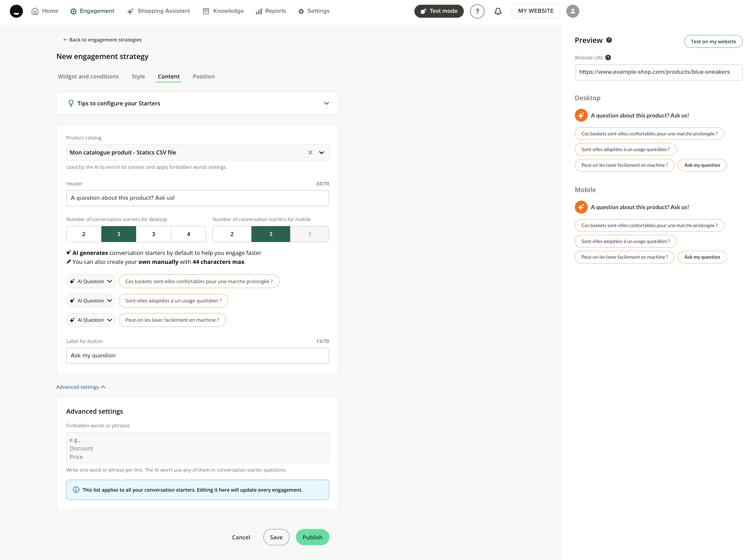The width and height of the screenshot is (753, 560).
Task: Click Ask my question in Mobile preview
Action: (x=702, y=257)
